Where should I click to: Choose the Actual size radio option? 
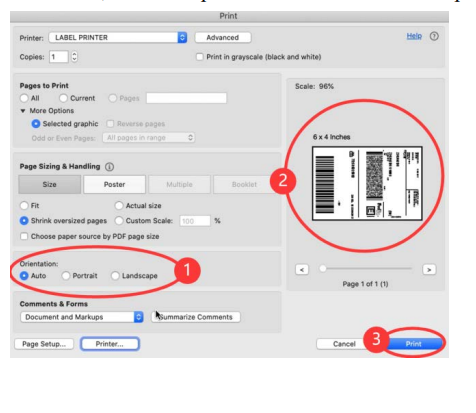119,206
